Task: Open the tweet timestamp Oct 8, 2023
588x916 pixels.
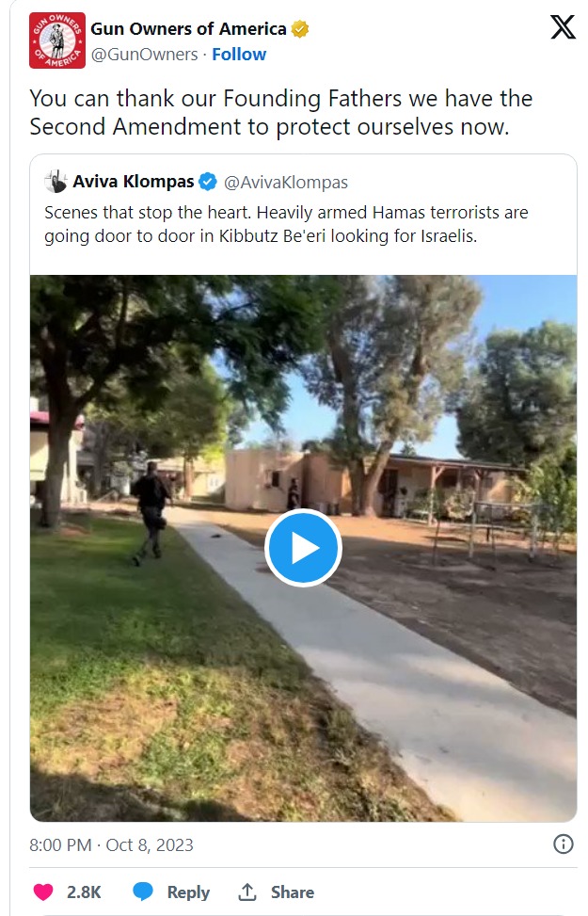Action: (112, 844)
